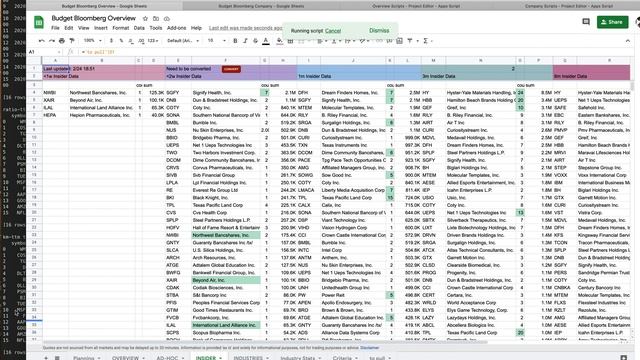
Task: Insert a chart from the toolbar
Action: [x=399, y=41]
